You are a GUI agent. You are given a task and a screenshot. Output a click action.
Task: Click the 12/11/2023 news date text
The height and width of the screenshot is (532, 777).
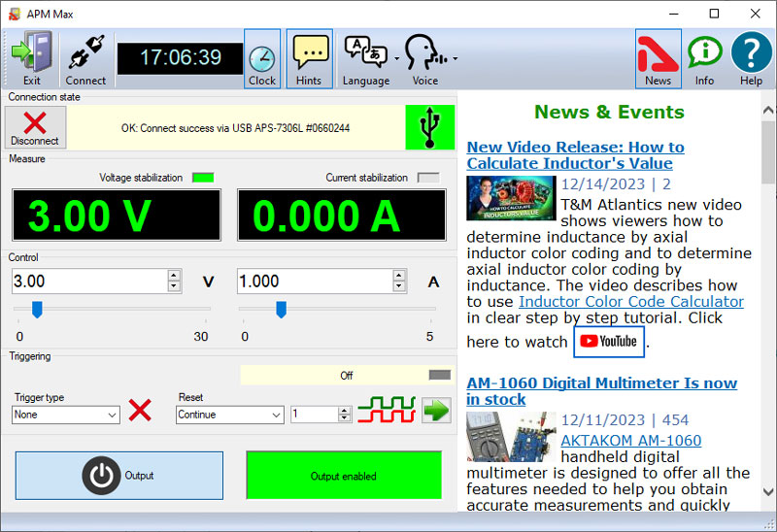pyautogui.click(x=603, y=420)
